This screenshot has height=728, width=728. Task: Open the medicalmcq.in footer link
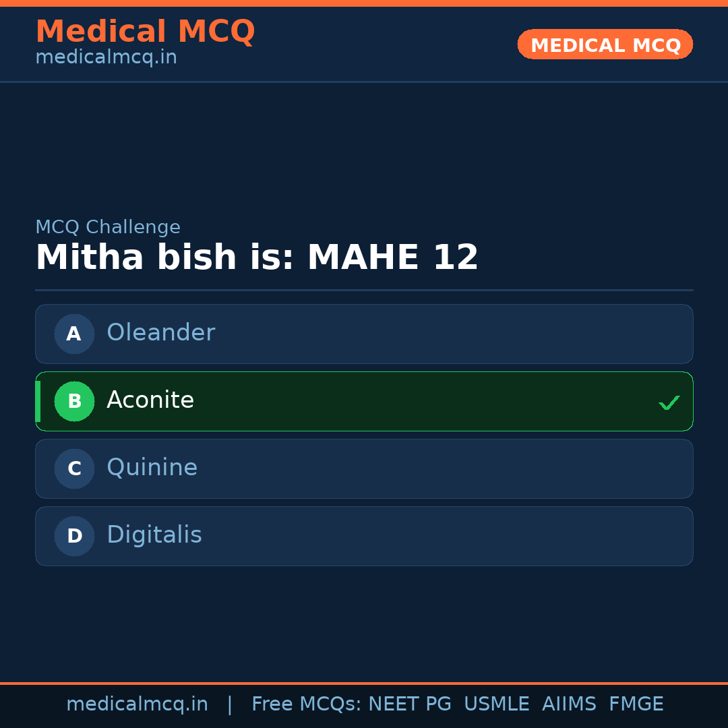click(x=137, y=704)
